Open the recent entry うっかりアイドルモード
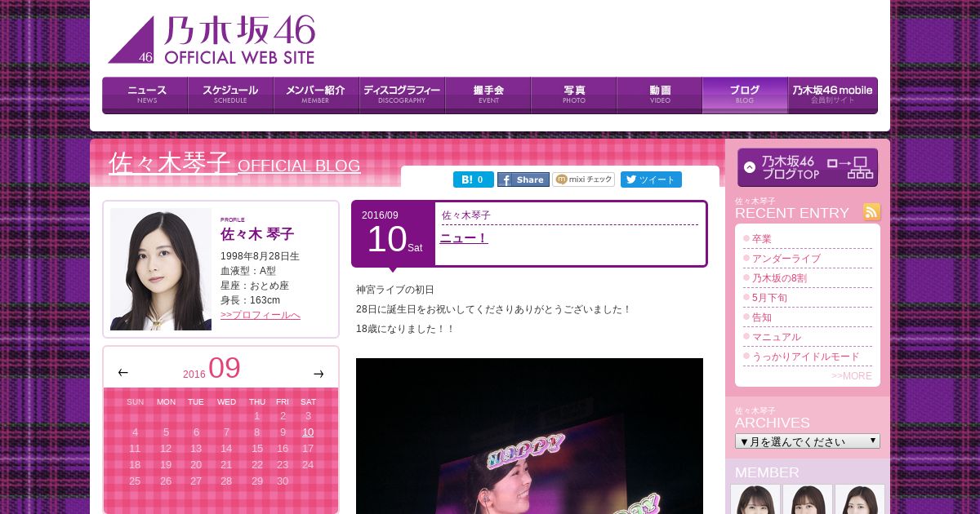Image resolution: width=980 pixels, height=514 pixels. click(x=806, y=357)
